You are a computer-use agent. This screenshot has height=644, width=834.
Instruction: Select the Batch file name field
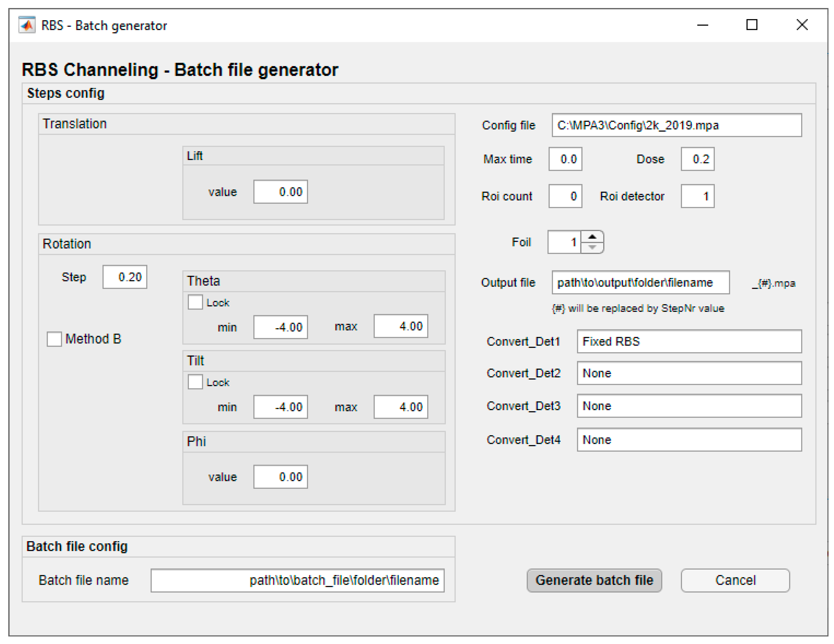[297, 580]
